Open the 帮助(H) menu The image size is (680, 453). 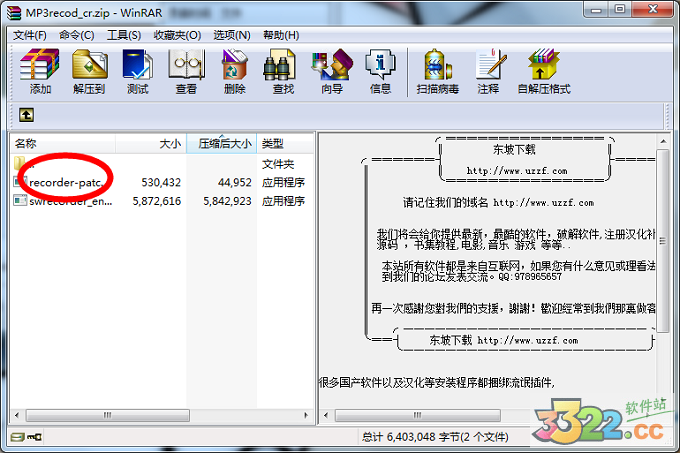281,35
